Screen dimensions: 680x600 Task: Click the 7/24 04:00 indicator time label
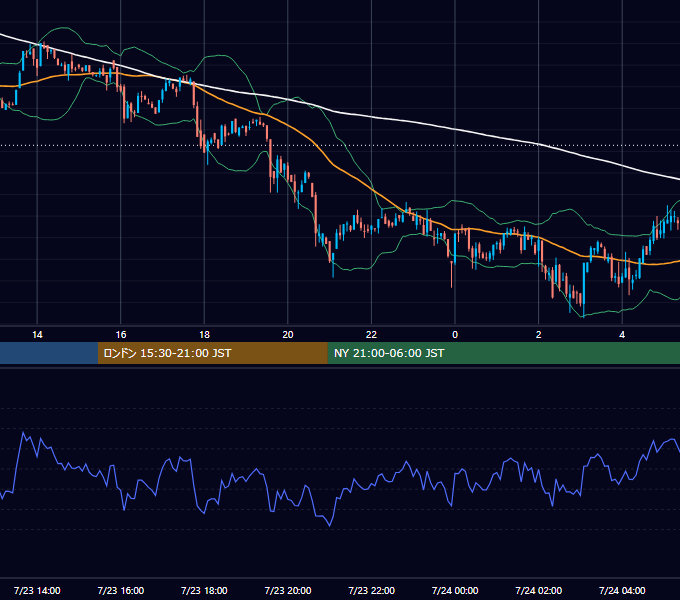click(x=622, y=590)
